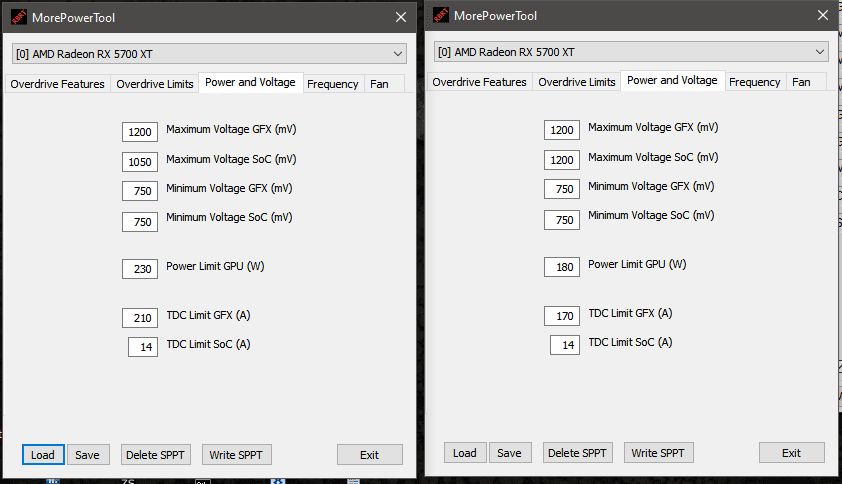Click 'TDC Limit GFX (A)' label in left window

click(208, 315)
